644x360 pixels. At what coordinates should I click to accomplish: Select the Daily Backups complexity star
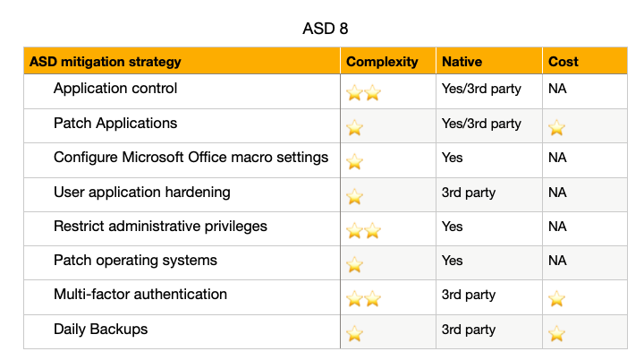tap(354, 333)
